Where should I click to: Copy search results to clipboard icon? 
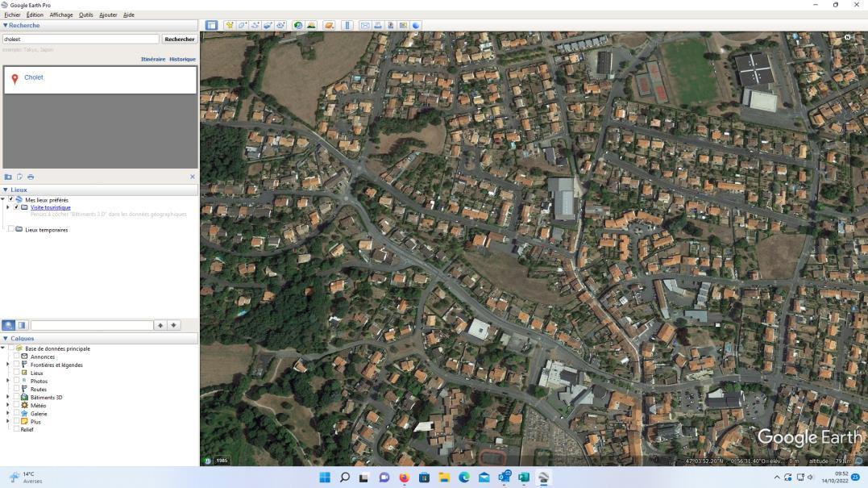(x=19, y=177)
